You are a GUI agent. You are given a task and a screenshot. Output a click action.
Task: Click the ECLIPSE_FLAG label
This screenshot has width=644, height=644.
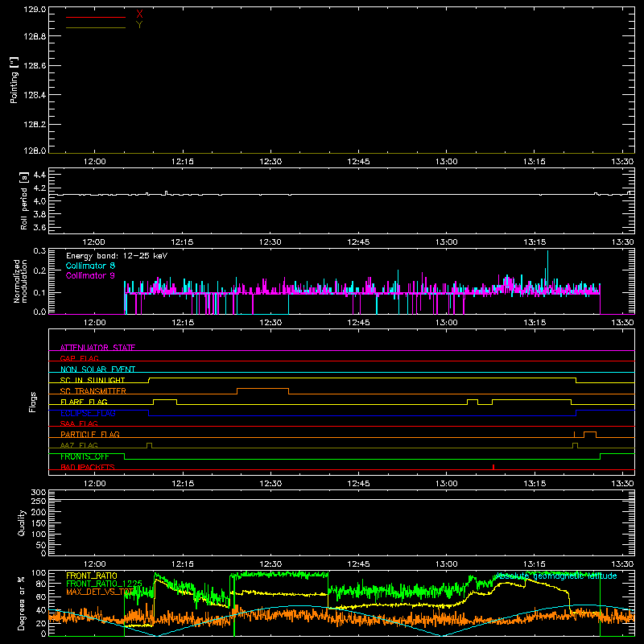[88, 413]
